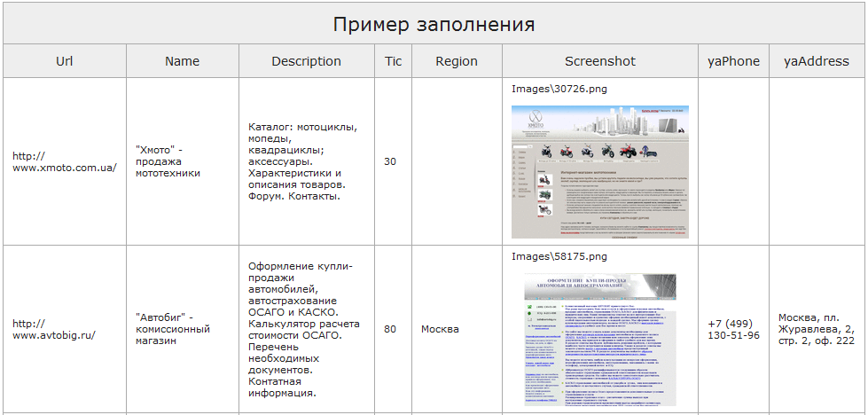Click the "Пример заполнения" table title
Image resolution: width=868 pixels, height=415 pixels.
[x=434, y=24]
